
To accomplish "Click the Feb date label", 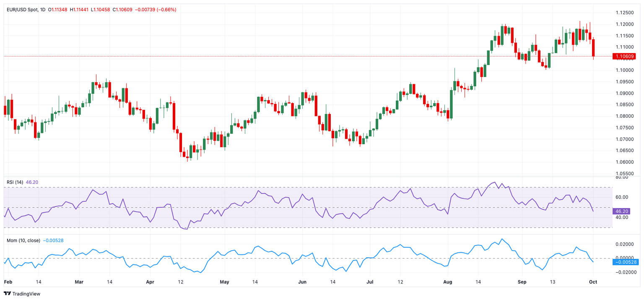I will (x=8, y=282).
